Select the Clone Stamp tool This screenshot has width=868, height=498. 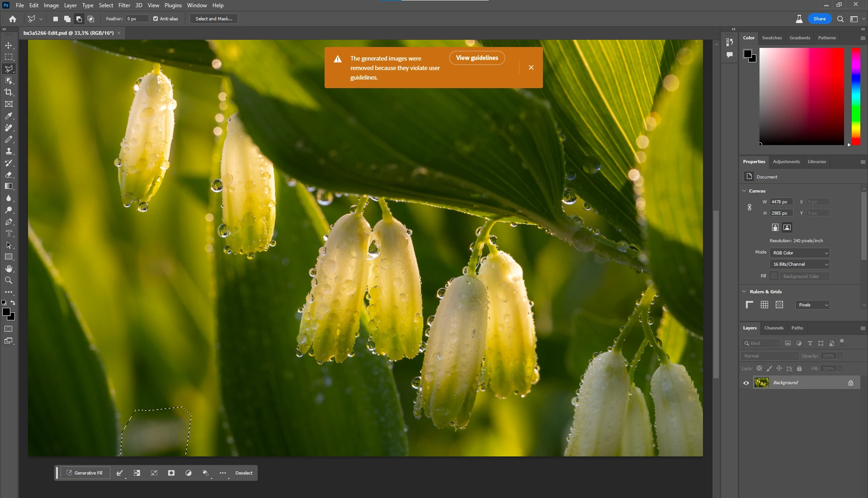pyautogui.click(x=9, y=151)
